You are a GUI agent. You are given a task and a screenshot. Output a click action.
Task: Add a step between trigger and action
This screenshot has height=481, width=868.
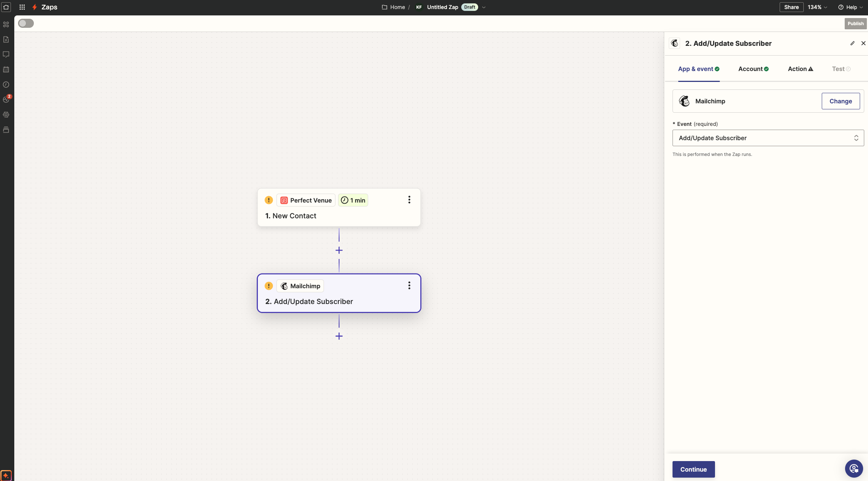(x=339, y=250)
